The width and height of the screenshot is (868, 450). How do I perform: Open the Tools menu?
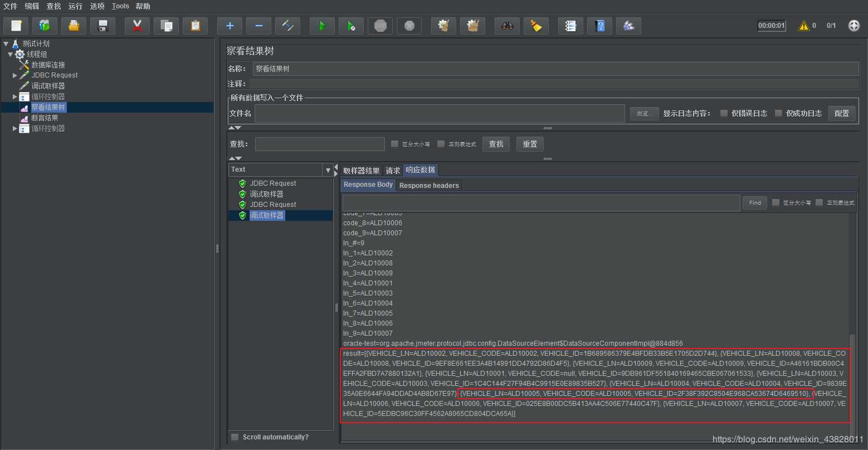[x=120, y=6]
